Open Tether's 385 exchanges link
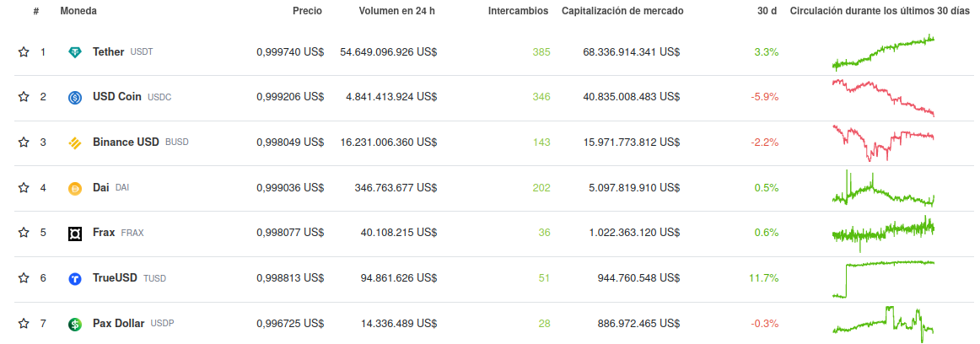980x344 pixels. [541, 52]
